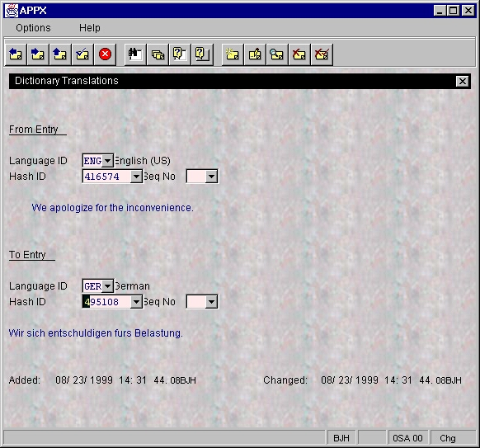Click the 'German' language label
This screenshot has height=448, width=480.
tap(132, 286)
